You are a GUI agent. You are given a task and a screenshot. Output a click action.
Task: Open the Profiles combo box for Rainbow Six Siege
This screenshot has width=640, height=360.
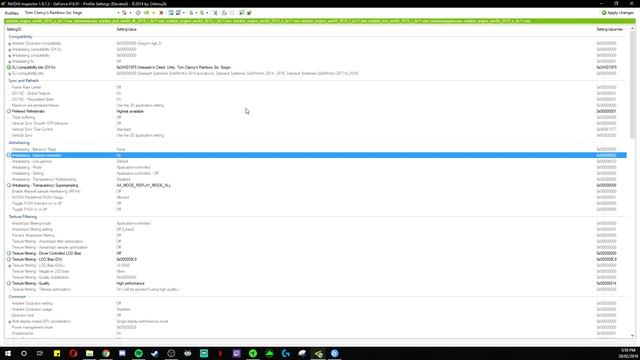coord(71,13)
